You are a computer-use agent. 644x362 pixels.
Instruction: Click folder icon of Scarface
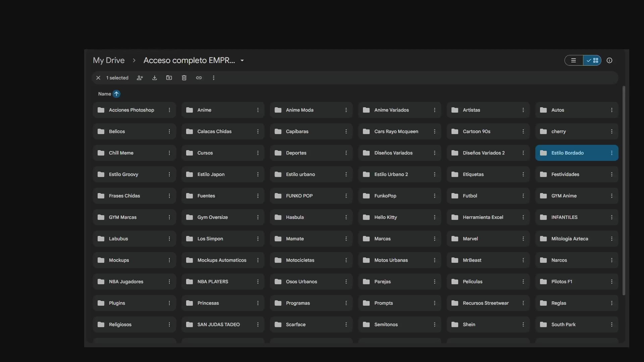[x=278, y=324]
